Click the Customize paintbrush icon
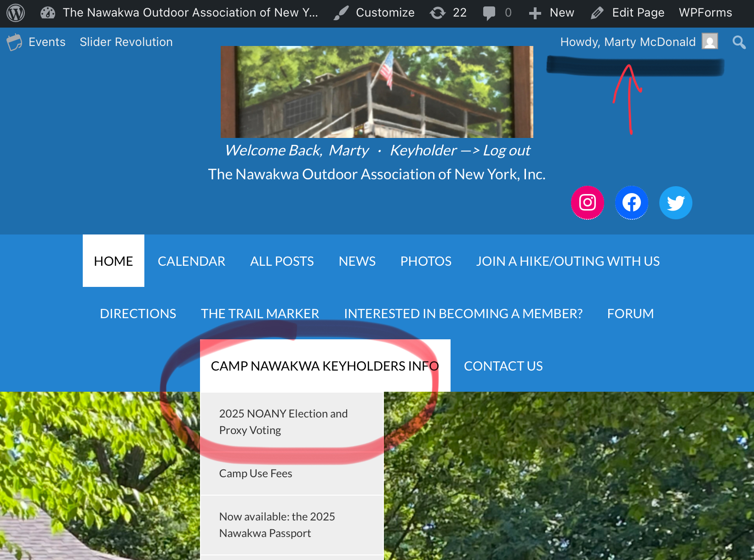Viewport: 754px width, 560px height. click(341, 13)
